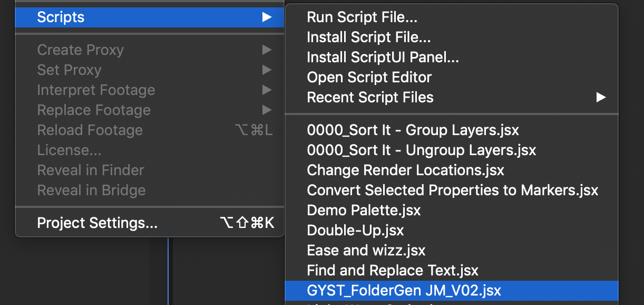Click the greyed Replace Footage entry
The image size is (644, 305).
150,110
